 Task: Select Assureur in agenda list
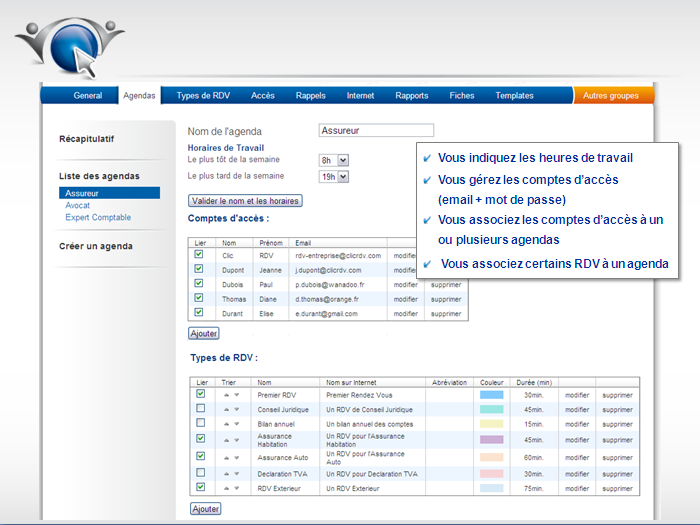(109, 193)
